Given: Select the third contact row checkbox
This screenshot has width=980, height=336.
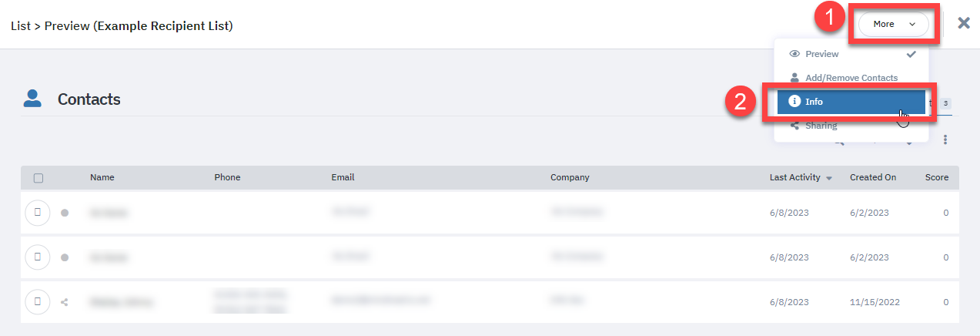Looking at the screenshot, I should click(38, 301).
